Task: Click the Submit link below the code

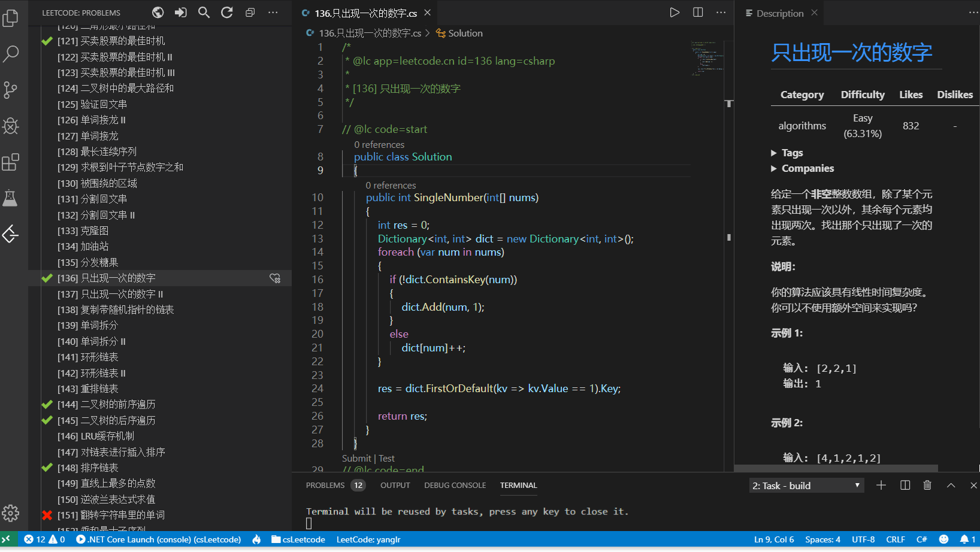Action: (x=356, y=458)
